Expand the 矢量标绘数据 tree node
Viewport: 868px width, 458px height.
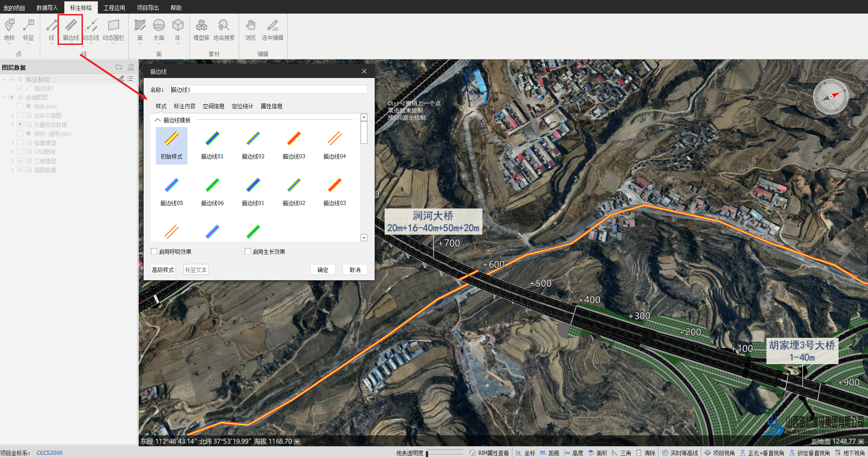12,125
